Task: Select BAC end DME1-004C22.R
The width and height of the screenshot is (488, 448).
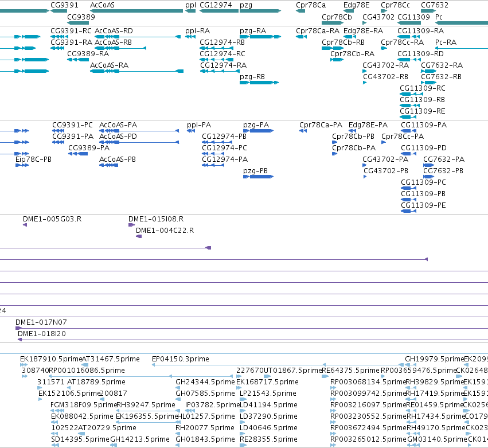Action: pyautogui.click(x=139, y=236)
